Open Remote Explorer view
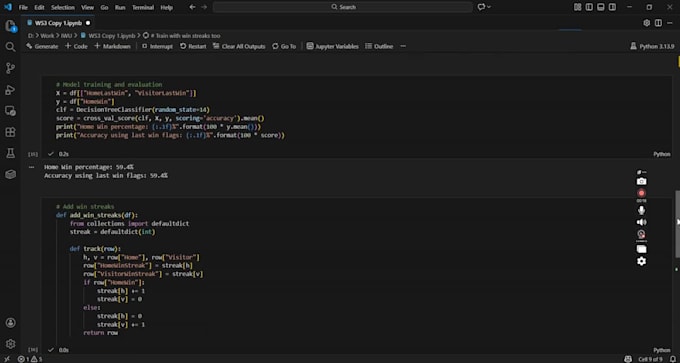 point(10,111)
